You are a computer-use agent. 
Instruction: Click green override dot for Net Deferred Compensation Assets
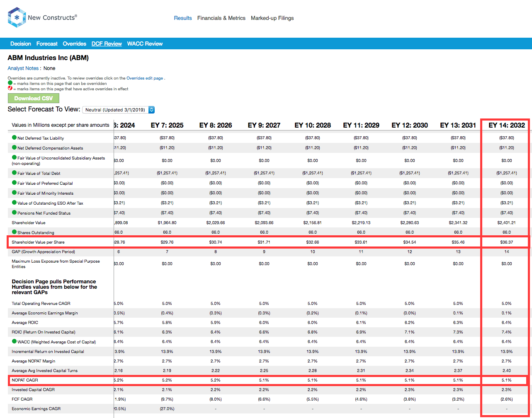pos(14,147)
